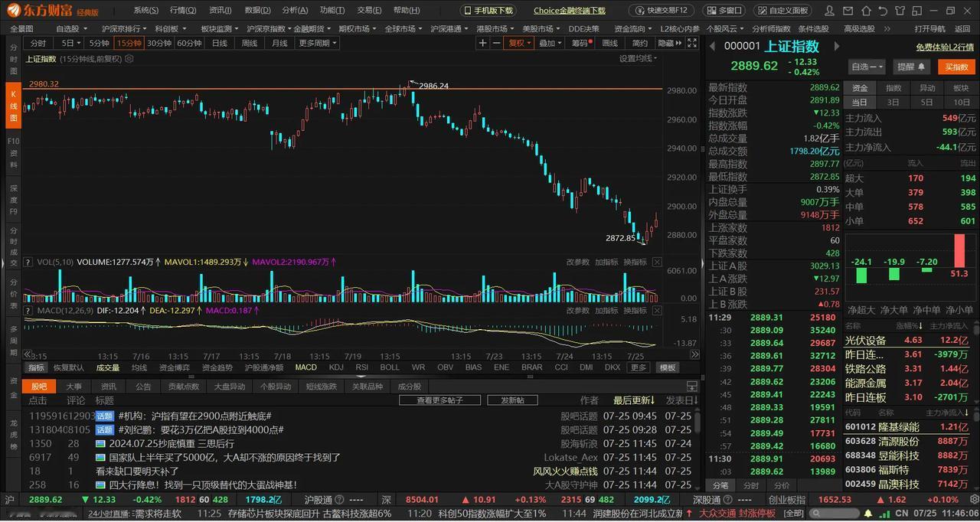The width and height of the screenshot is (980, 522).
Task: Click the 提醒 bell reminder button
Action: pyautogui.click(x=910, y=67)
